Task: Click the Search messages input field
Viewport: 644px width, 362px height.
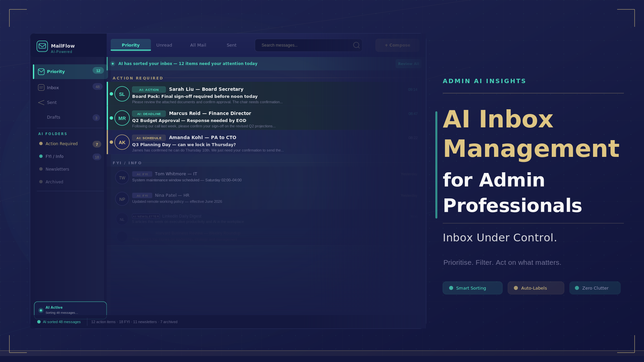Action: [308, 45]
